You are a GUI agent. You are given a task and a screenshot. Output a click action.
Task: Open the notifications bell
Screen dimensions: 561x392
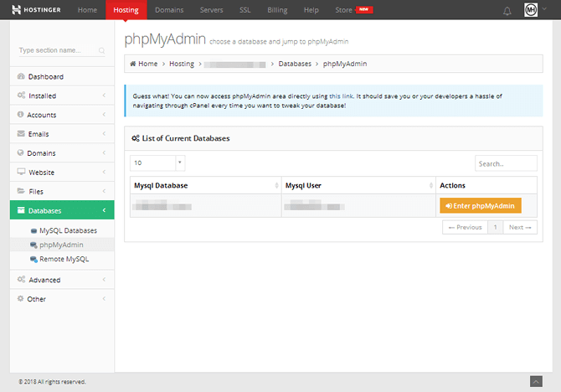coord(507,11)
